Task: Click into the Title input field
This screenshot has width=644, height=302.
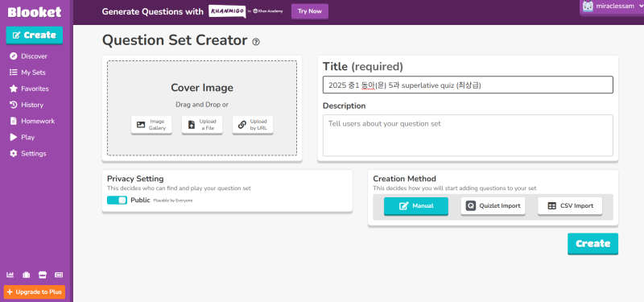Action: pos(468,85)
